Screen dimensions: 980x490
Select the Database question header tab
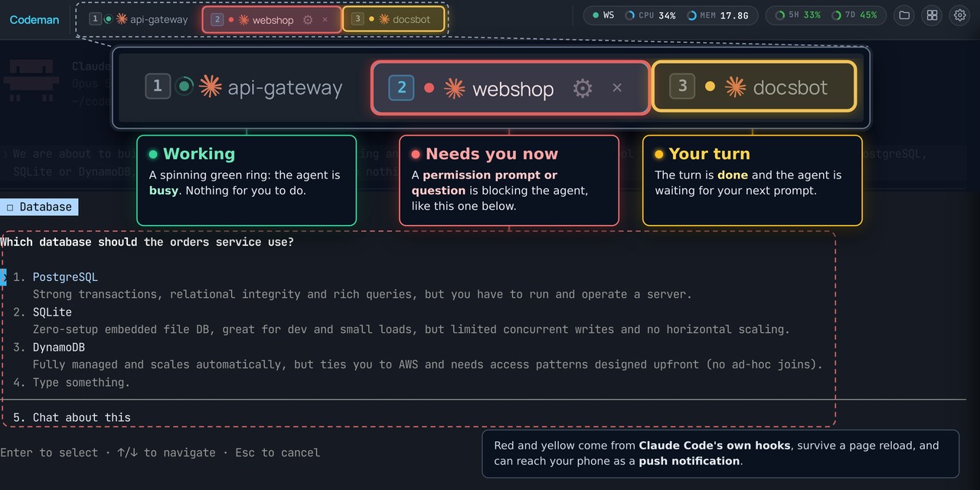[x=39, y=207]
